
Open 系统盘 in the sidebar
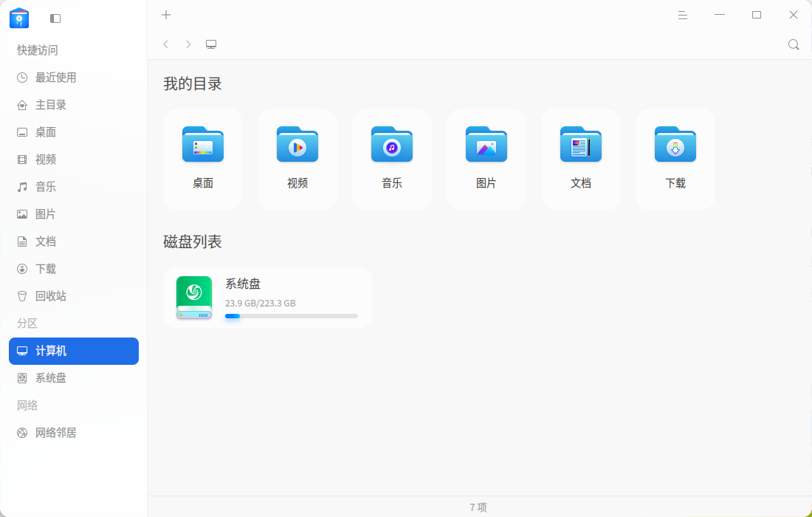tap(74, 378)
